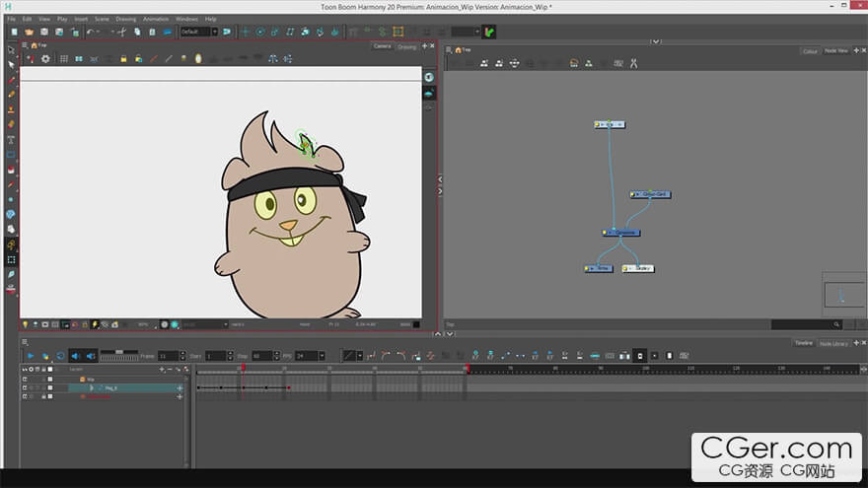Click the Node View navigator thumbnail

point(843,295)
